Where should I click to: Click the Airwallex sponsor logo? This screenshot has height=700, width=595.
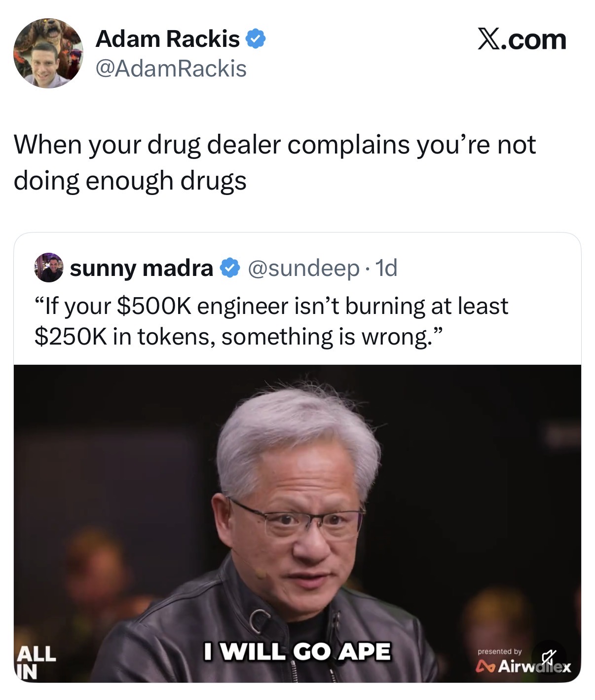pos(523,667)
